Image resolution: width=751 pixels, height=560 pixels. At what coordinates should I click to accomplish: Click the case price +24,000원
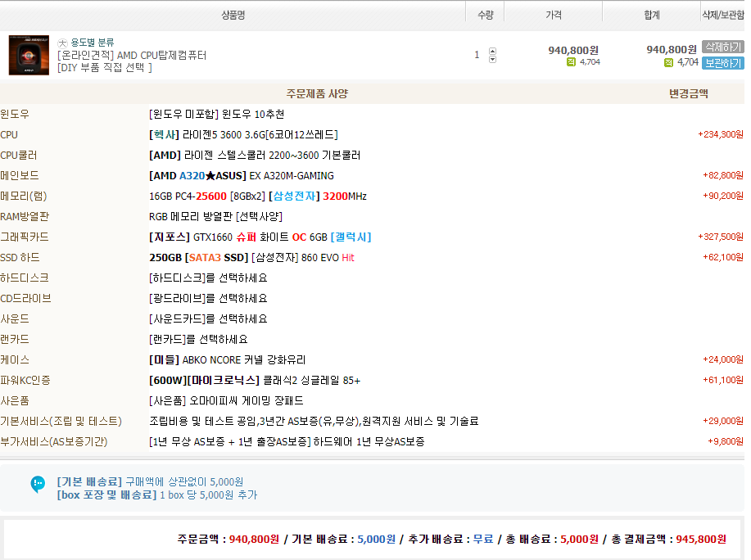coord(722,359)
